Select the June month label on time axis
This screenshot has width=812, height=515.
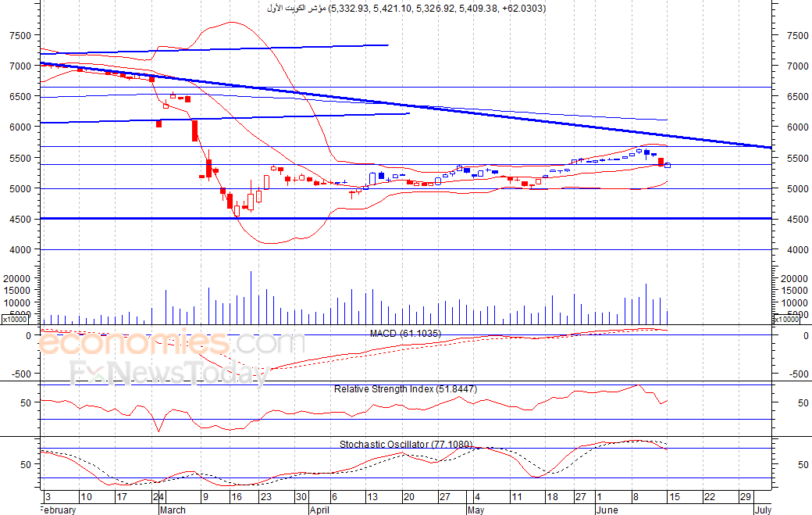(x=607, y=510)
